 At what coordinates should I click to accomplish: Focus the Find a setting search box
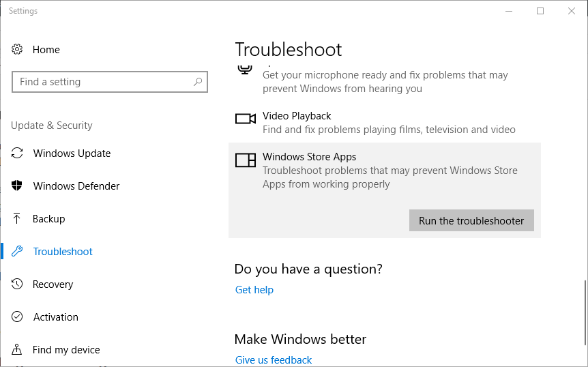click(102, 82)
